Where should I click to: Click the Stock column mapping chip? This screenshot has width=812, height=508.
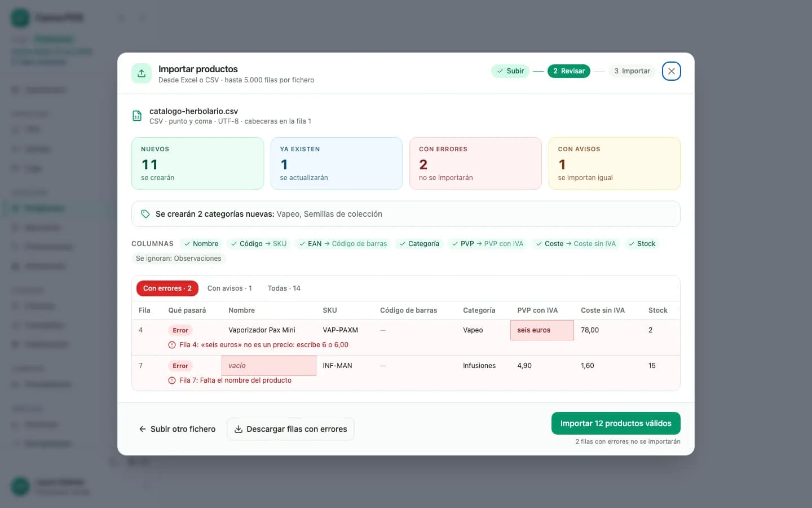[x=642, y=244]
